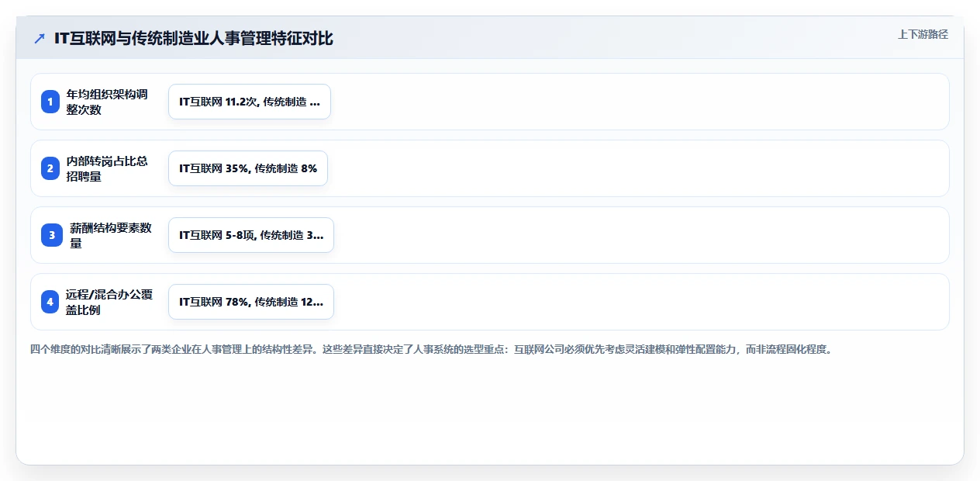Click the arrow icon beside the title

pos(40,38)
